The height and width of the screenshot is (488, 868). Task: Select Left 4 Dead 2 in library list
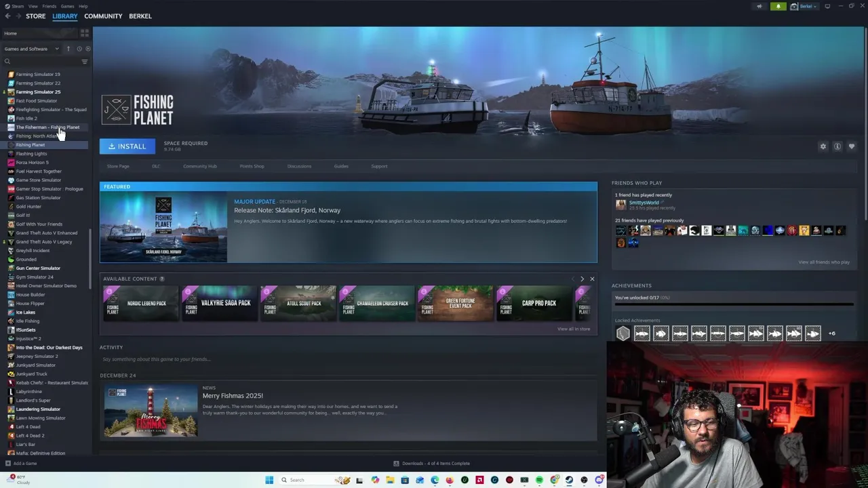coord(29,436)
